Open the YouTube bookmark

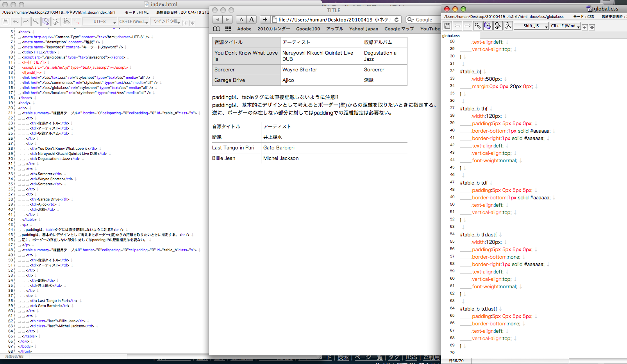coord(430,29)
